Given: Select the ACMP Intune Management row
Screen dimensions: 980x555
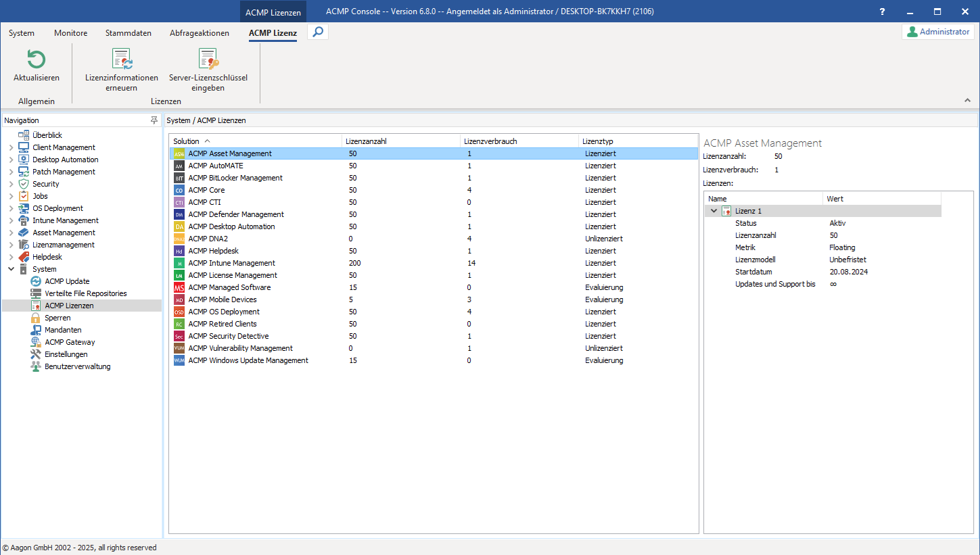Looking at the screenshot, I should click(231, 263).
